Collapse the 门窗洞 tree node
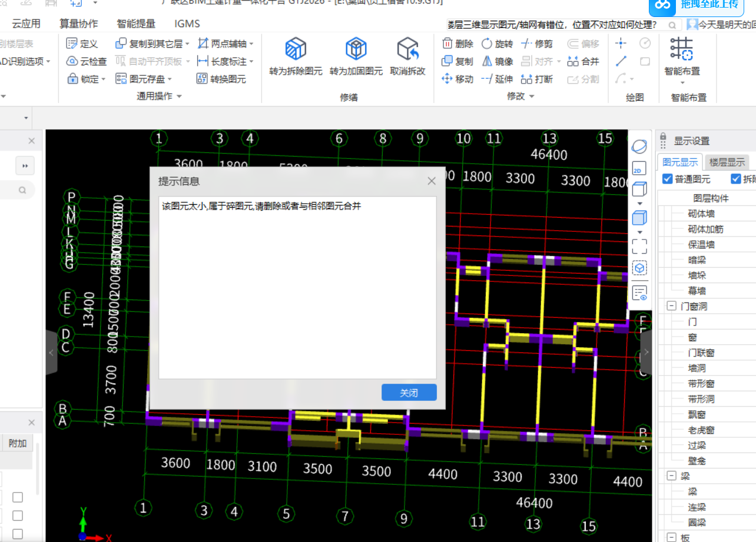The width and height of the screenshot is (756, 542). 671,307
